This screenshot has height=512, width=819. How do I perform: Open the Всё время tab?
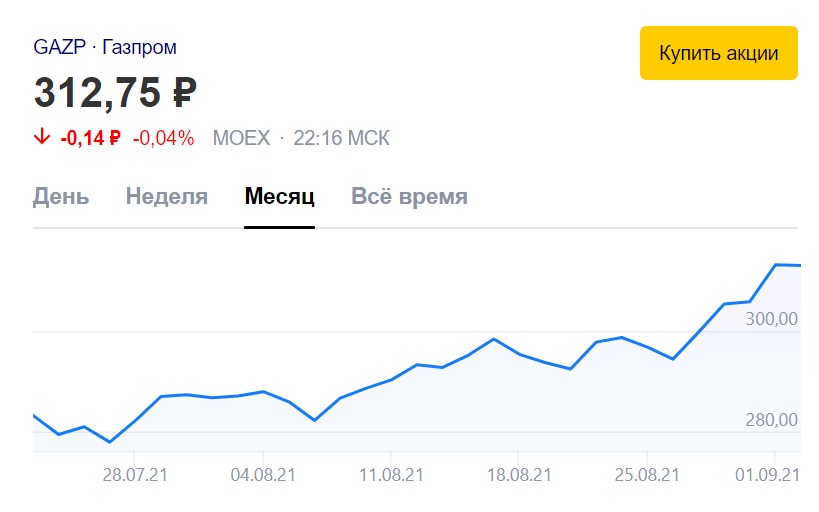coord(410,197)
